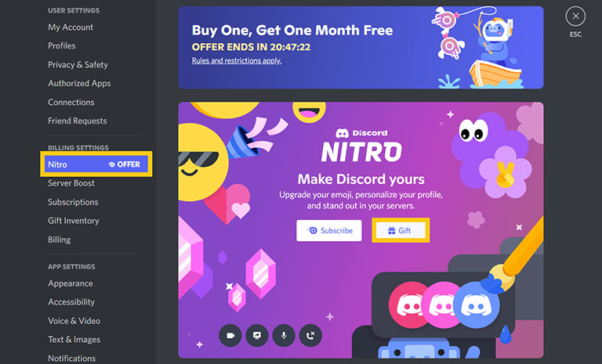The image size is (602, 364).
Task: Close settings with the ESC X icon
Action: [x=575, y=16]
